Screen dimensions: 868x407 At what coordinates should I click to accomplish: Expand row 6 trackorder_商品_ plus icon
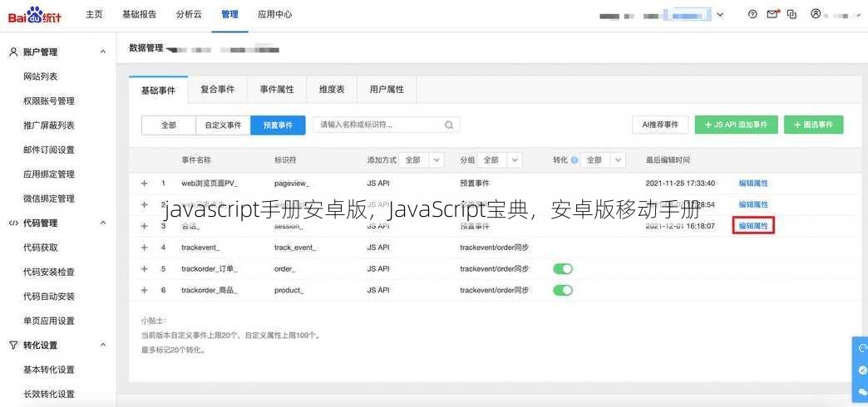pos(145,290)
